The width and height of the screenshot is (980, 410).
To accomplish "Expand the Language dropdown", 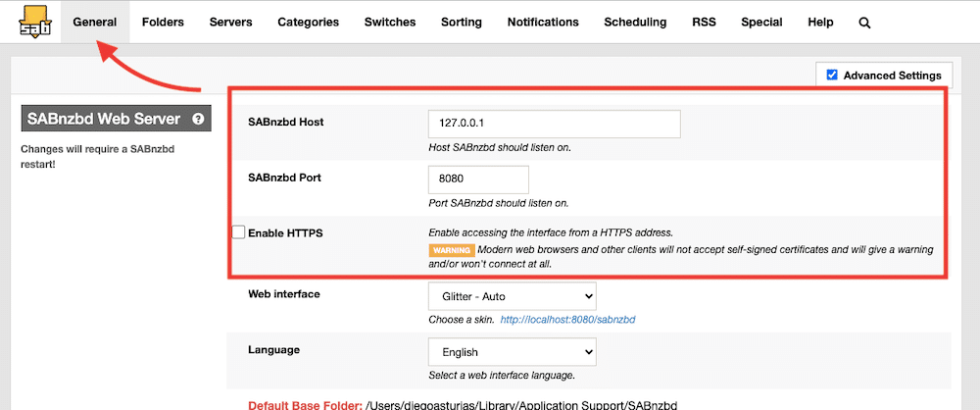I will [512, 352].
